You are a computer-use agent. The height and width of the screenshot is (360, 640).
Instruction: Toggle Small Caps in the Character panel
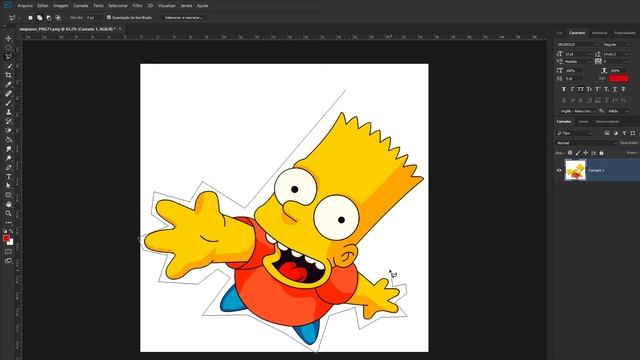point(589,89)
